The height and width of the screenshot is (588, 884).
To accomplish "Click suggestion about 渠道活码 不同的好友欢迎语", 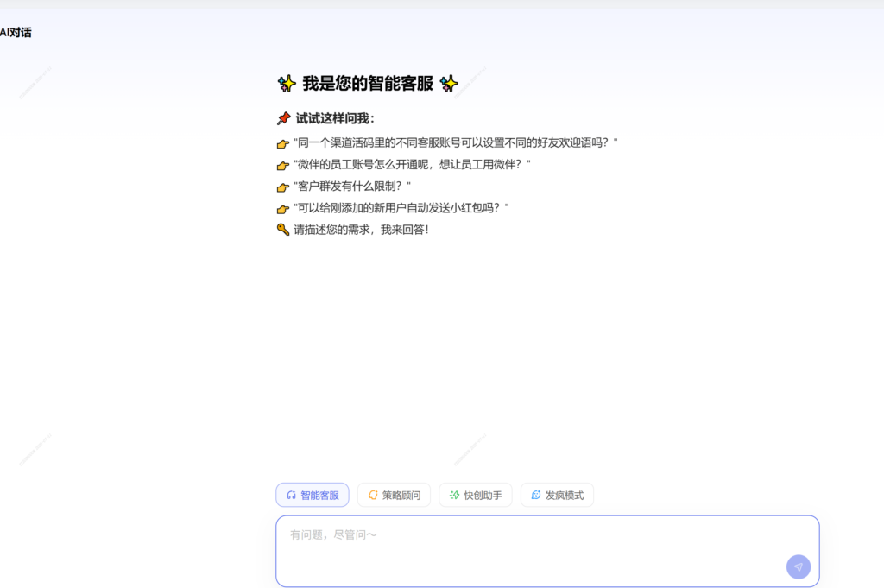I will click(x=456, y=142).
